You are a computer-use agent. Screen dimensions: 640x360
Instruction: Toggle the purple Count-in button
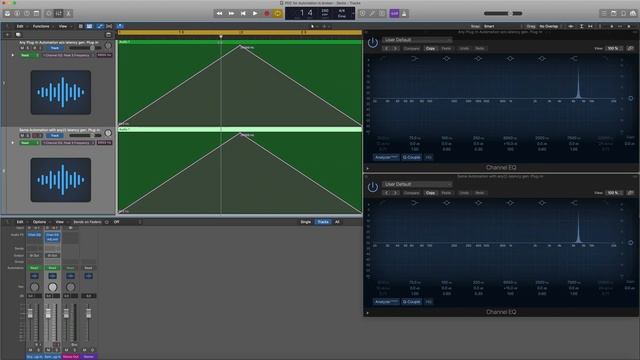(x=394, y=13)
